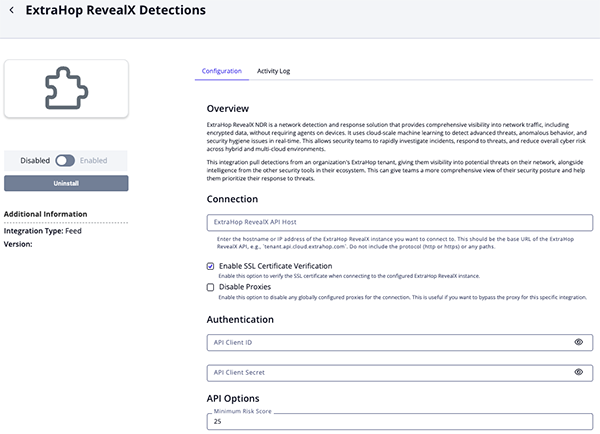
Task: Show the API Client Secret using eye icon
Action: tap(579, 372)
